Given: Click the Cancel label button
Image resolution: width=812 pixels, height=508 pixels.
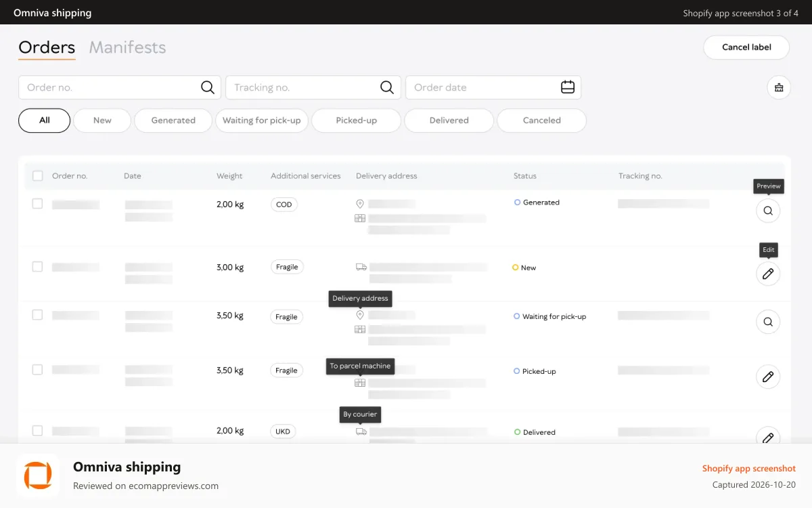Looking at the screenshot, I should tap(746, 47).
